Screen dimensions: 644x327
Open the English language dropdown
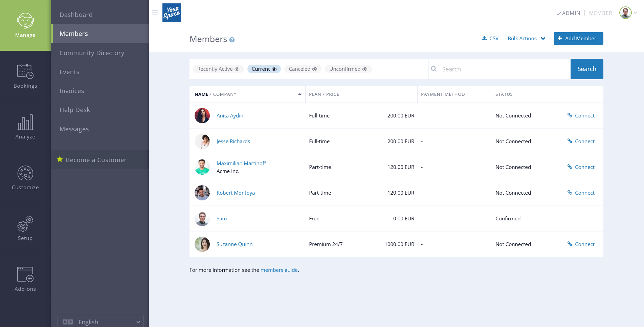(101, 322)
